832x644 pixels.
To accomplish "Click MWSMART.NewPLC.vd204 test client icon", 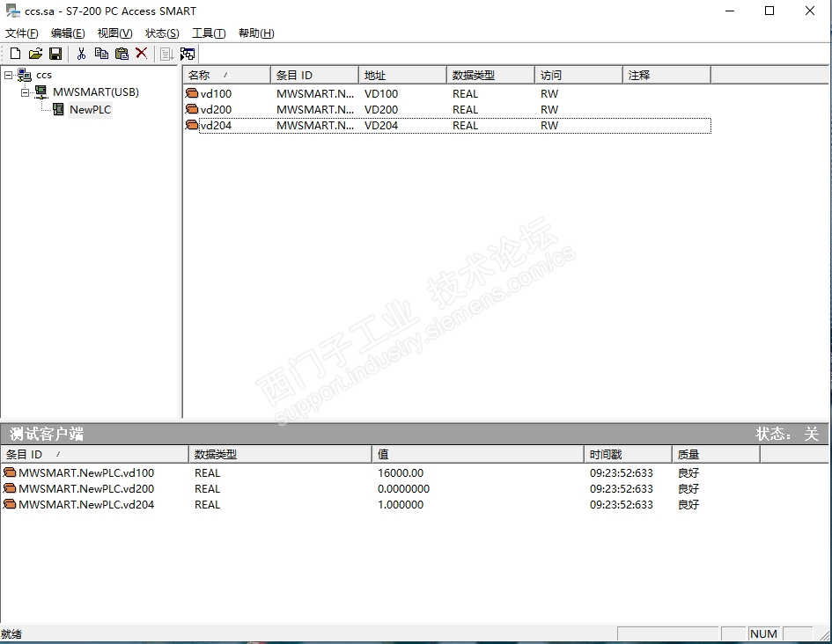I will (x=10, y=504).
